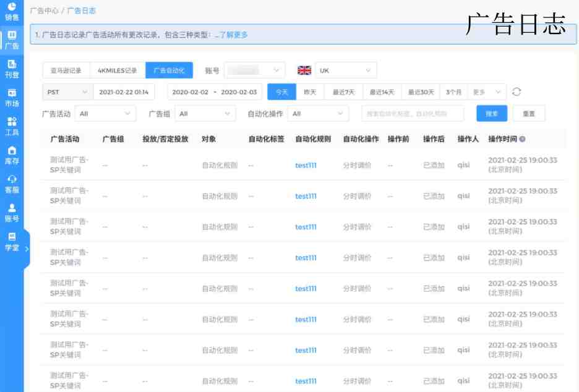Click the help icon next to 操作时间
The image size is (579, 392).
click(x=523, y=139)
